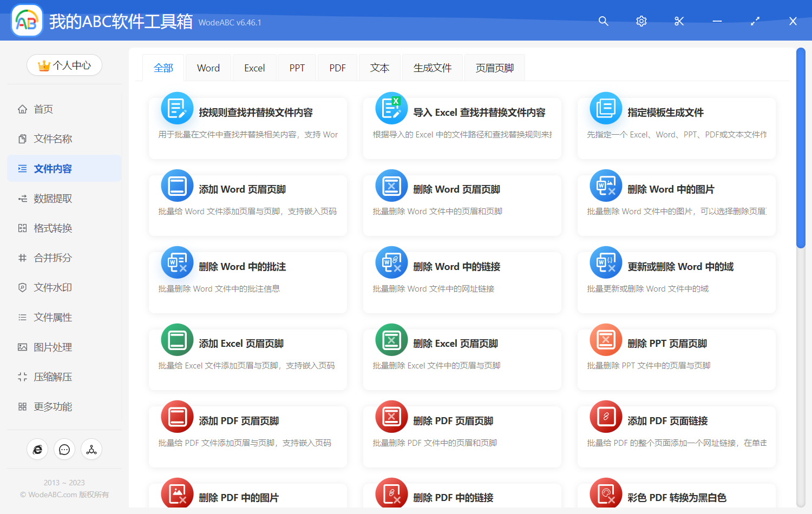Launch 更新或删除 Word 中的域 tool
The image size is (812, 514).
click(676, 282)
